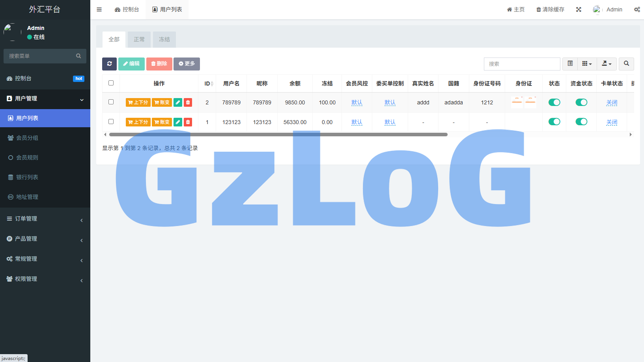Open the 控制台 tab in top bar
This screenshot has width=644, height=362.
click(x=127, y=9)
